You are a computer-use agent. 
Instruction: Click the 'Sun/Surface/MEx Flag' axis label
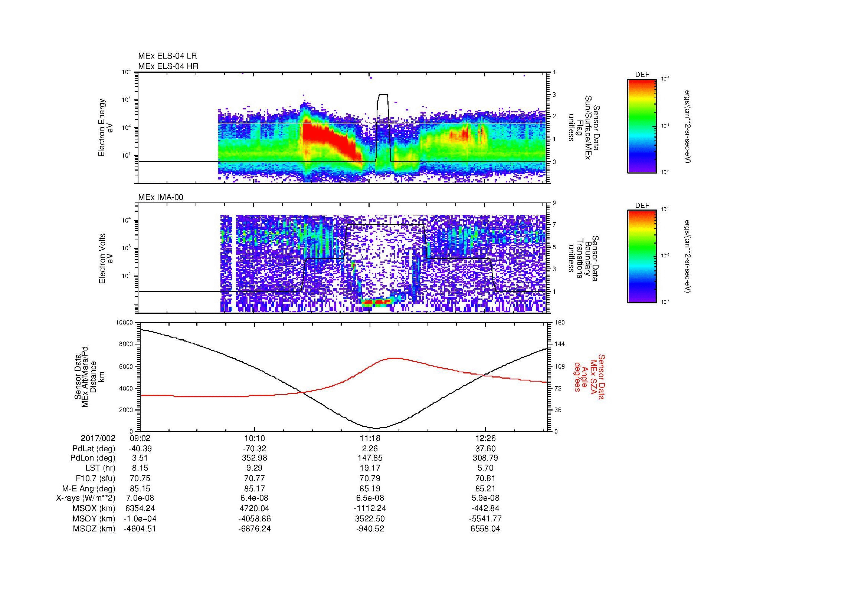coord(584,128)
